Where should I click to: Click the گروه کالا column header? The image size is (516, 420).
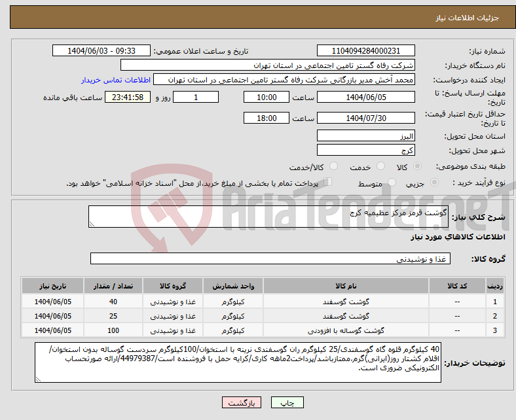coord(173,286)
